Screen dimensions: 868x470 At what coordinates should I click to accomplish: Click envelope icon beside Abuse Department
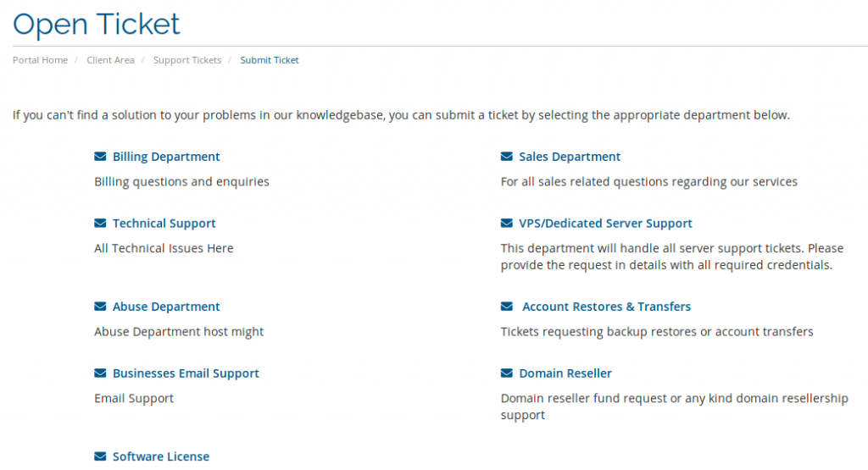100,307
